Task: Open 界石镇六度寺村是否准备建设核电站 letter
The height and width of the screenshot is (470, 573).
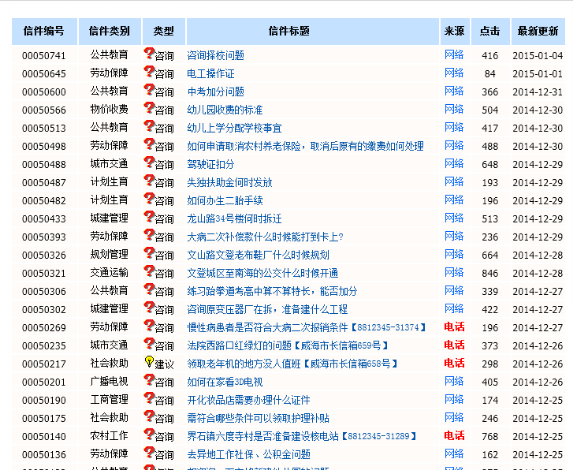Action: 262,436
